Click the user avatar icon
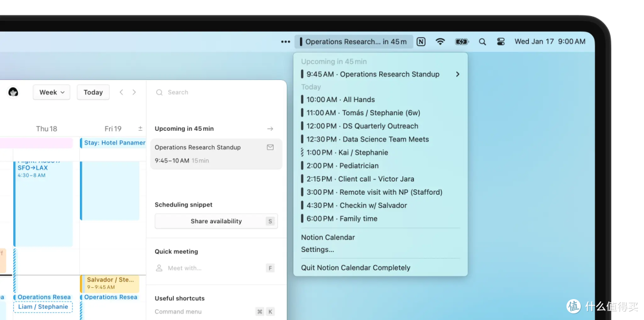Screen dimensions: 644x320 pos(13,92)
